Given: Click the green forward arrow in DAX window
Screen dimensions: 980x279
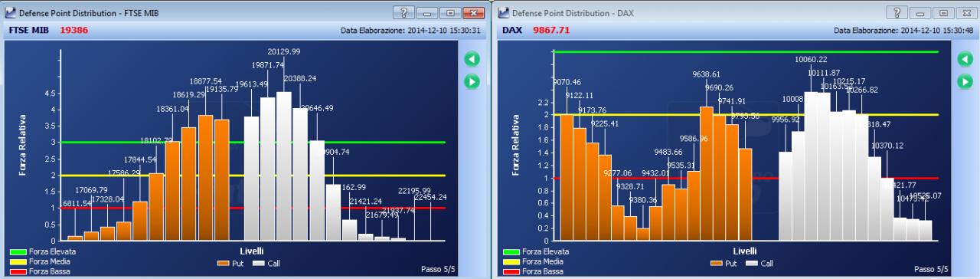Looking at the screenshot, I should tap(965, 80).
